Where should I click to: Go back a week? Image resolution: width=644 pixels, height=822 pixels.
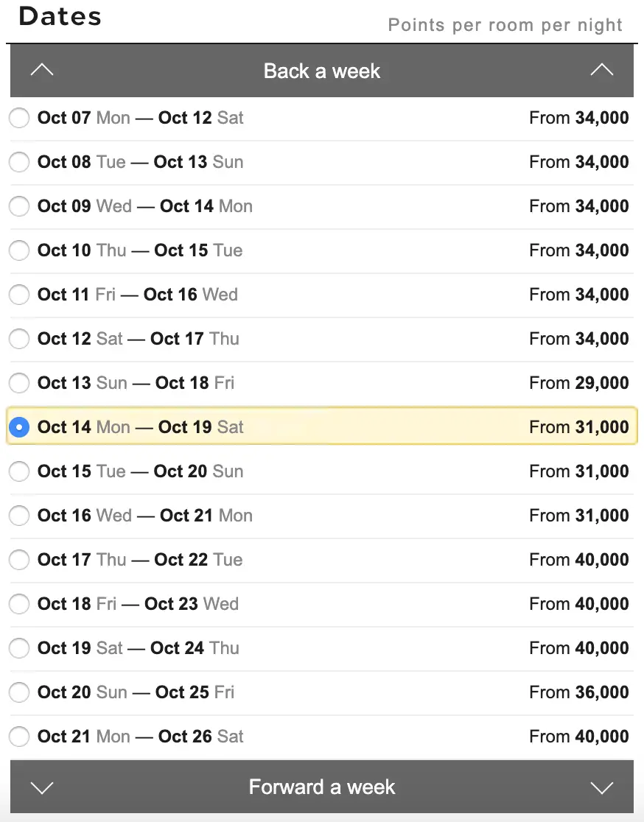point(322,70)
